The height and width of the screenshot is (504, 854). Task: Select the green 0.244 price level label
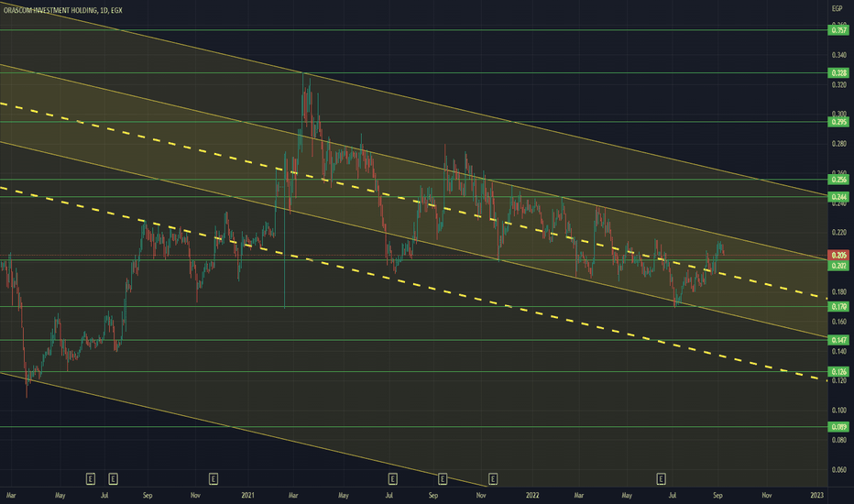point(838,197)
